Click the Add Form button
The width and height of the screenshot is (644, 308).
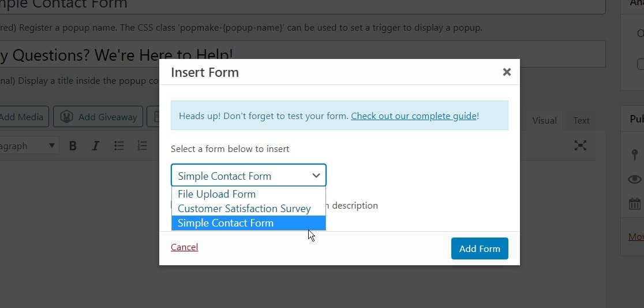(480, 248)
